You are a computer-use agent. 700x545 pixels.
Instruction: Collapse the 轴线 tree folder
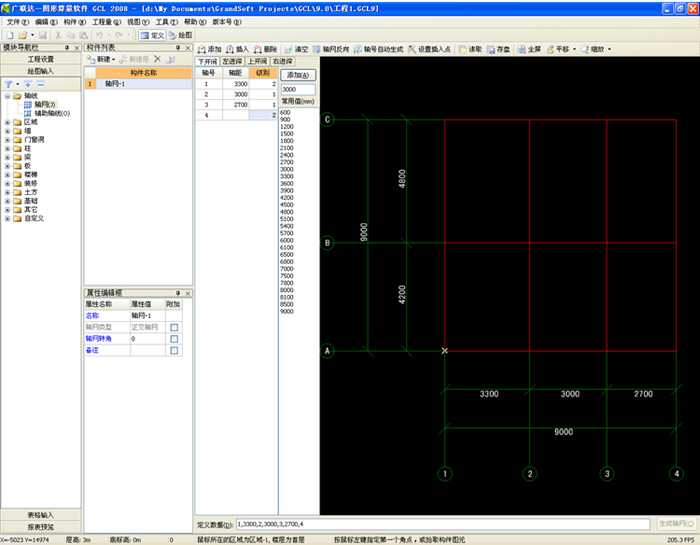7,96
